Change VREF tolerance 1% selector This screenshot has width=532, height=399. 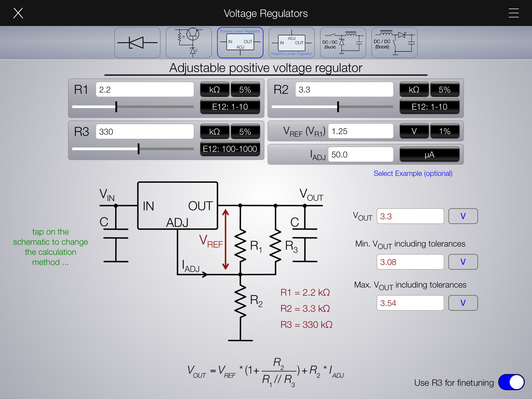click(444, 131)
